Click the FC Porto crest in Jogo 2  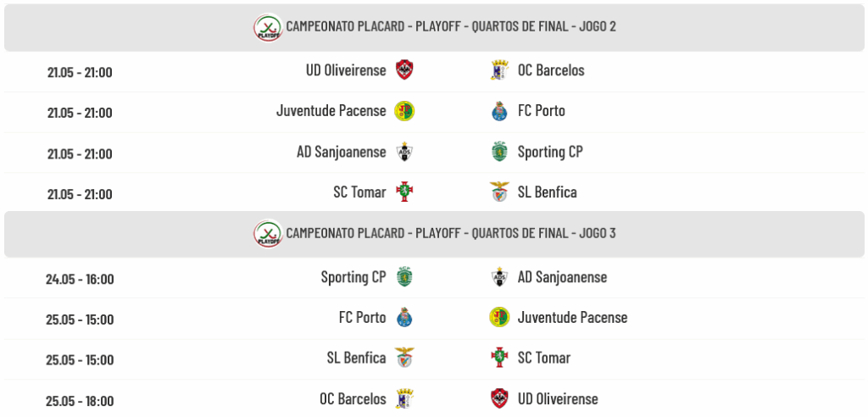pyautogui.click(x=499, y=111)
